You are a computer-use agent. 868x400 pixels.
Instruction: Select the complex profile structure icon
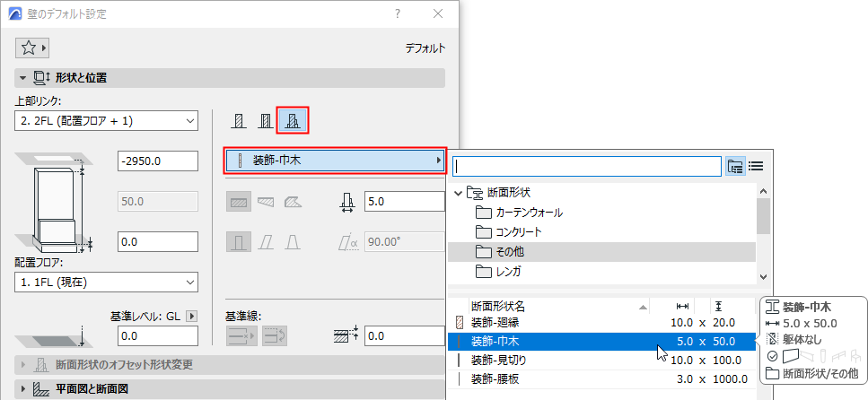(292, 120)
